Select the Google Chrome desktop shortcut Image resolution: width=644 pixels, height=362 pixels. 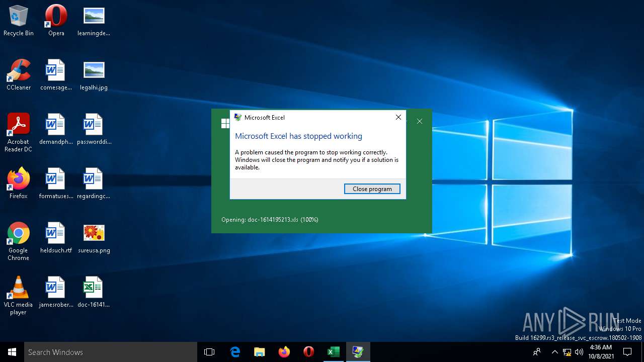click(19, 241)
